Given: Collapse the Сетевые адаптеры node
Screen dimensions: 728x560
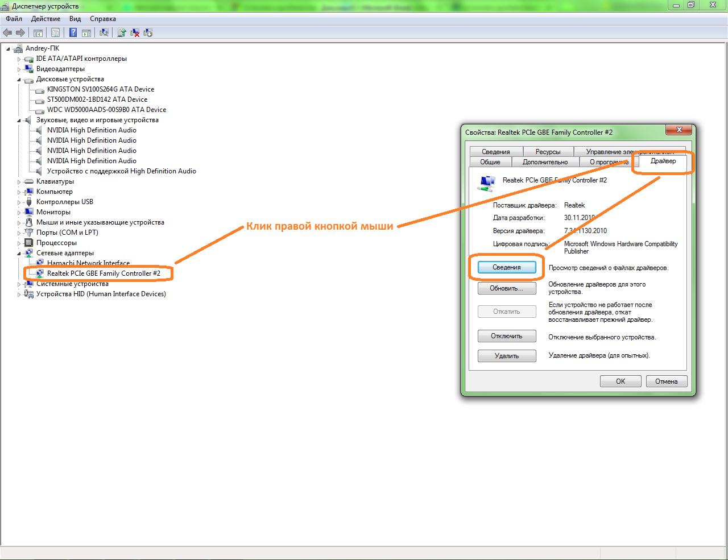Looking at the screenshot, I should [19, 254].
